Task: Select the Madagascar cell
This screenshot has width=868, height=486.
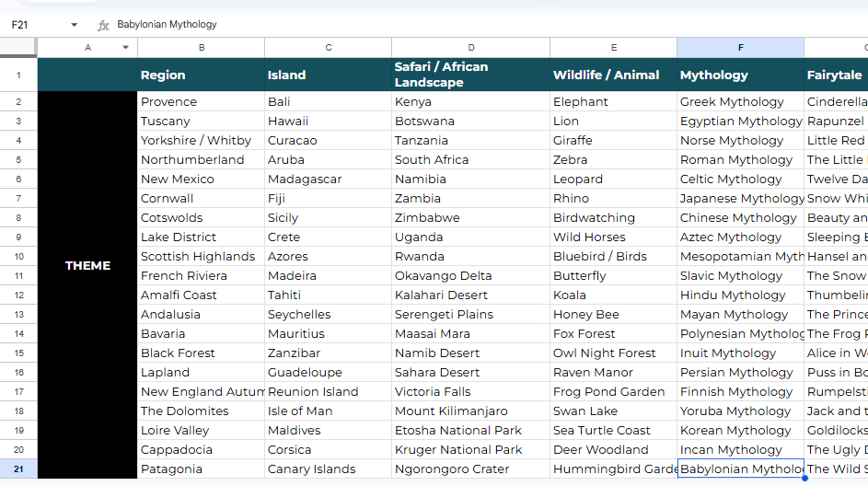Action: click(329, 179)
